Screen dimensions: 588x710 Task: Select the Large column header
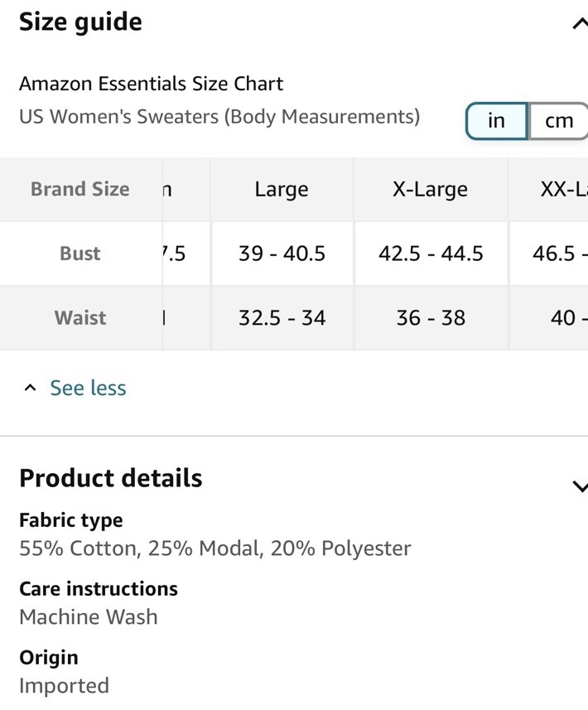282,189
